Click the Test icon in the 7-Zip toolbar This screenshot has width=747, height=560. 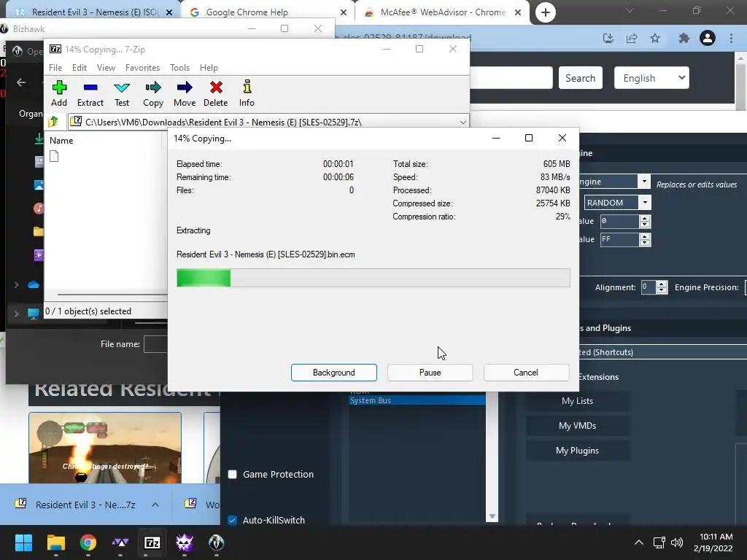click(122, 87)
